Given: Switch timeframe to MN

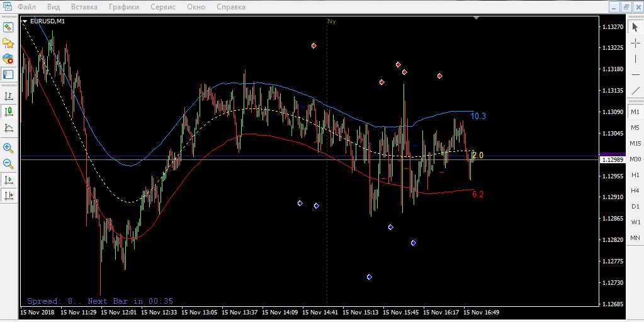Looking at the screenshot, I should coord(635,238).
